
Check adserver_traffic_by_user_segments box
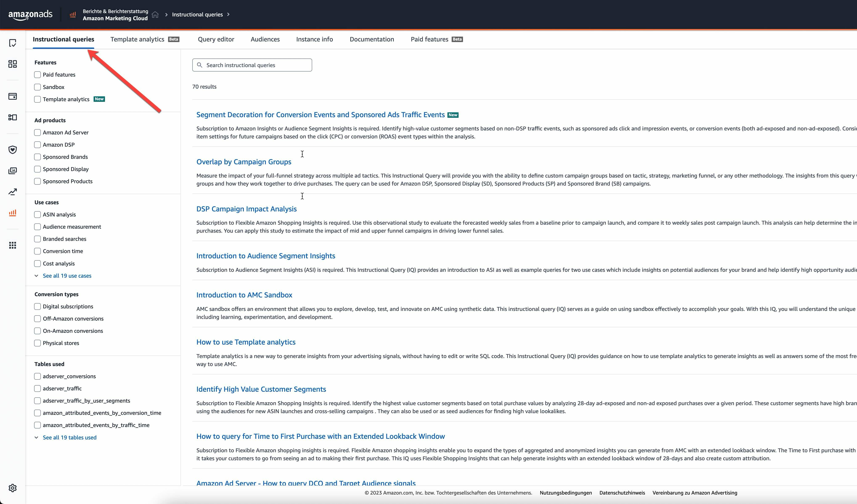coord(37,401)
